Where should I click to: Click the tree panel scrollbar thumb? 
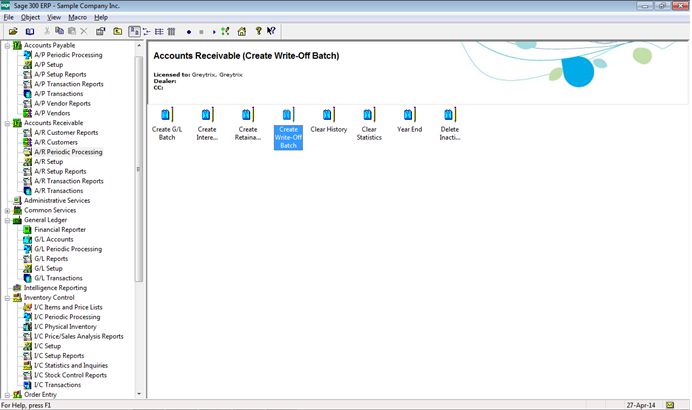(x=139, y=169)
